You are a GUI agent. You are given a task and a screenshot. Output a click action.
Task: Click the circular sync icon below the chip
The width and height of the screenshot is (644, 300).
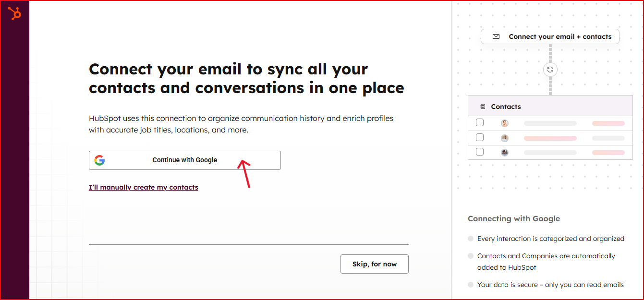point(550,70)
